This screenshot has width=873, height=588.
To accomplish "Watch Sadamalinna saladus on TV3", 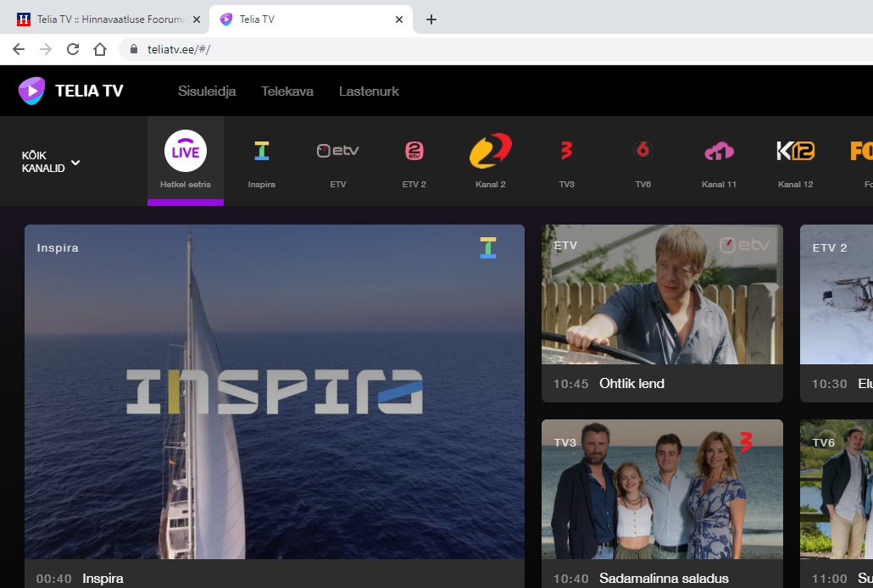I will [662, 490].
